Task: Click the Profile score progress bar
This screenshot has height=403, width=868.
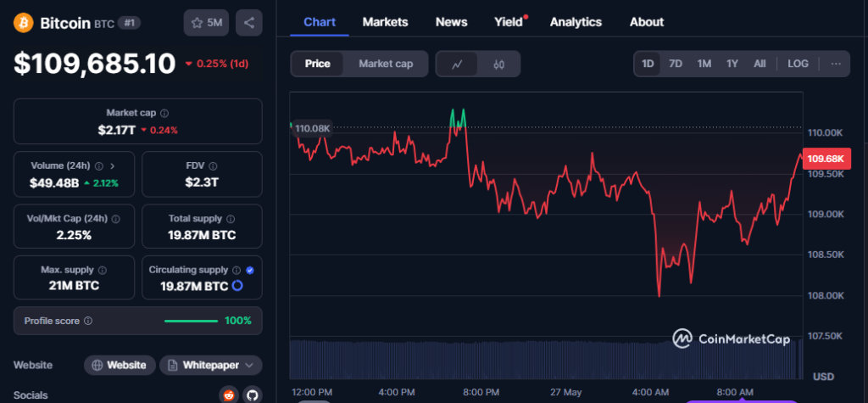Action: click(x=191, y=321)
